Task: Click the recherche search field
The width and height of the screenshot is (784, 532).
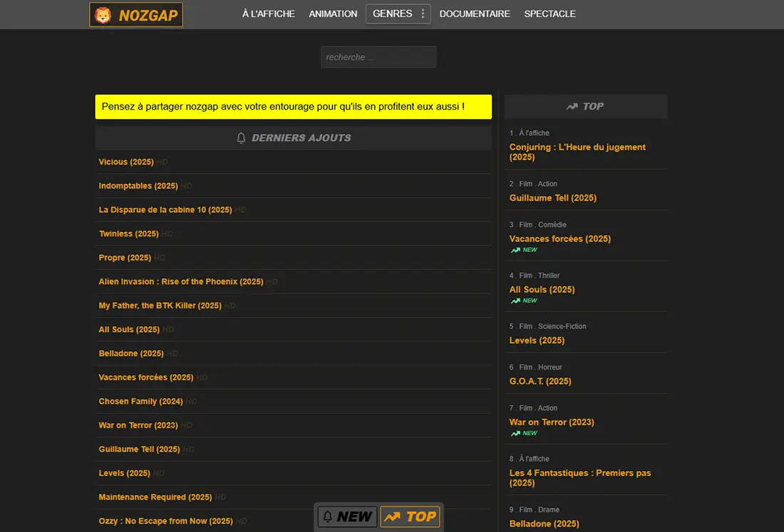Action: (x=378, y=57)
